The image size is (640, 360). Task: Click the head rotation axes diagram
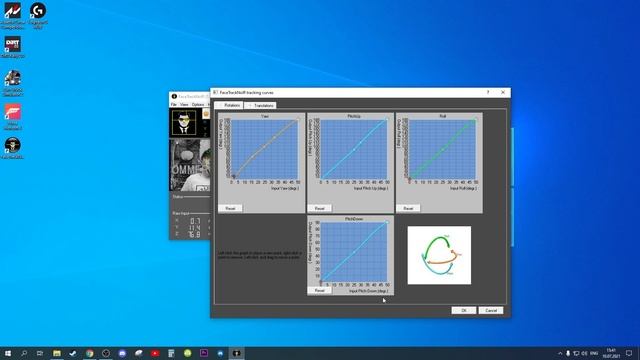coord(439,255)
